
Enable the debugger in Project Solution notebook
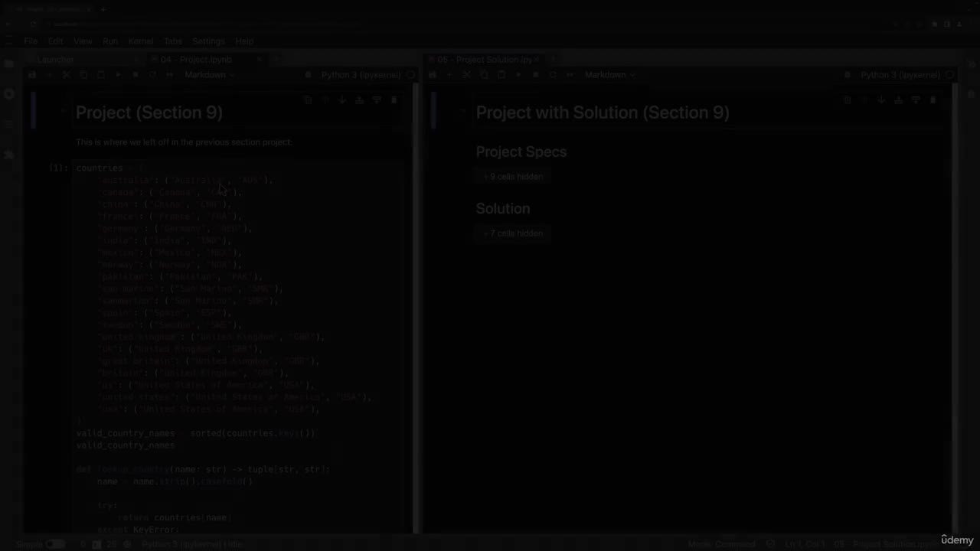848,75
